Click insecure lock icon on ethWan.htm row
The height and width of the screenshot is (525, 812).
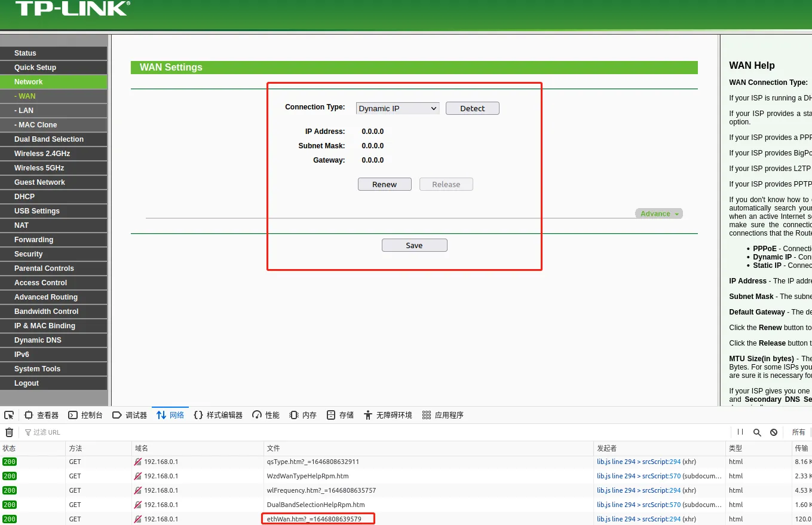click(x=138, y=519)
